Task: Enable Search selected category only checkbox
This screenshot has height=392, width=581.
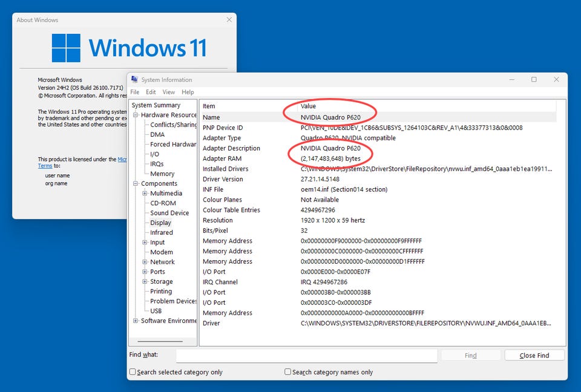Action: (x=133, y=372)
